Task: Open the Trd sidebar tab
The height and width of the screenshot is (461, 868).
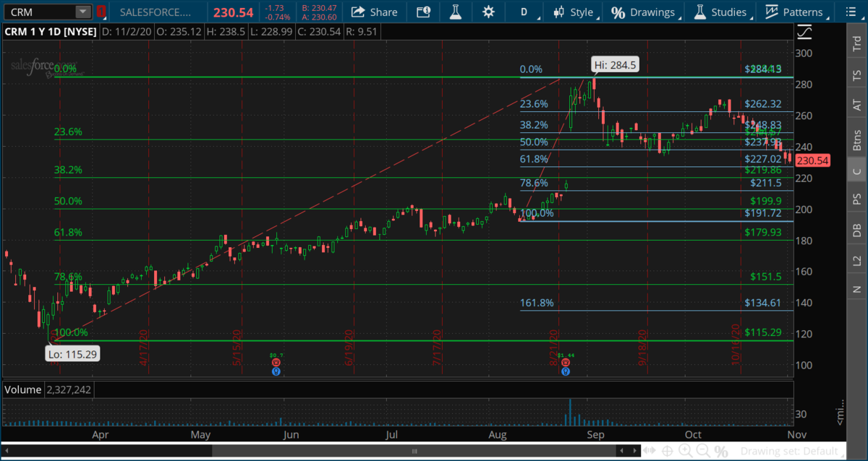Action: (857, 43)
